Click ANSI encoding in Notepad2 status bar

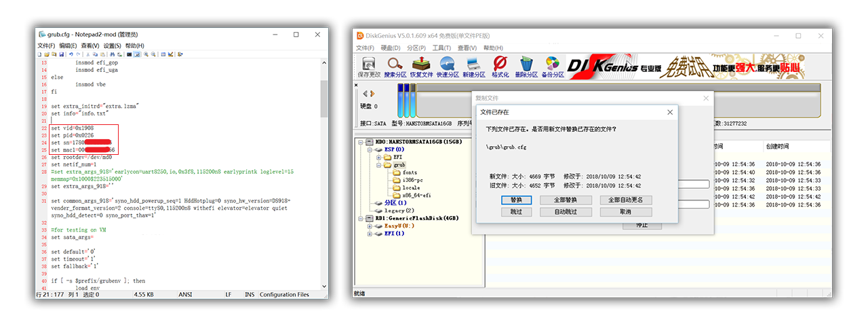(x=185, y=295)
